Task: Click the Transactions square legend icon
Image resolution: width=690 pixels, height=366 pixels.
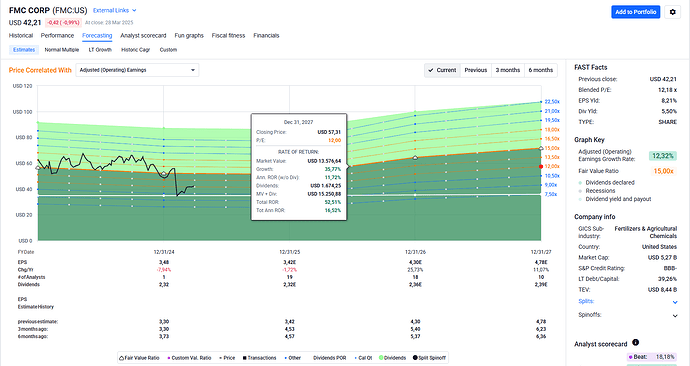Action: [x=245, y=358]
